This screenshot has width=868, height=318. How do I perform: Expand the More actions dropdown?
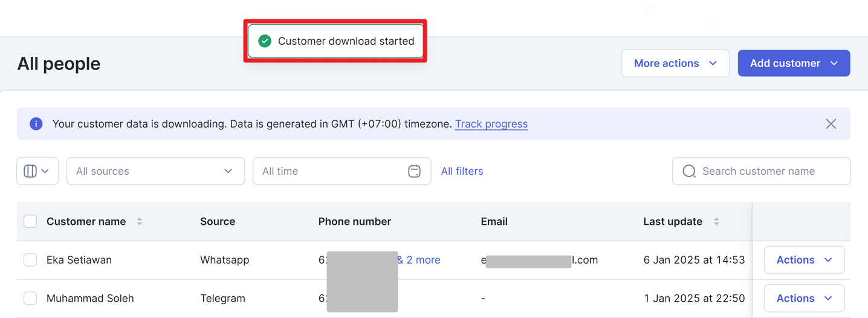(675, 63)
